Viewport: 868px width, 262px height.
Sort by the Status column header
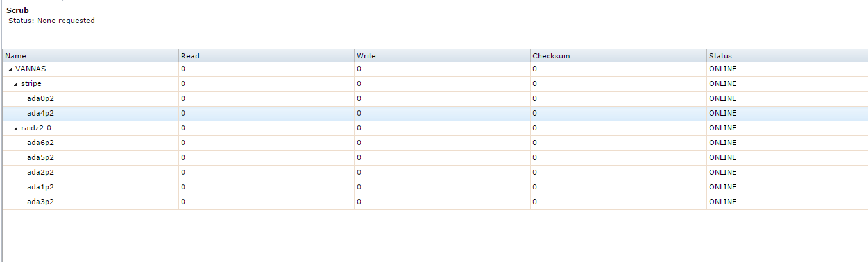pyautogui.click(x=787, y=56)
